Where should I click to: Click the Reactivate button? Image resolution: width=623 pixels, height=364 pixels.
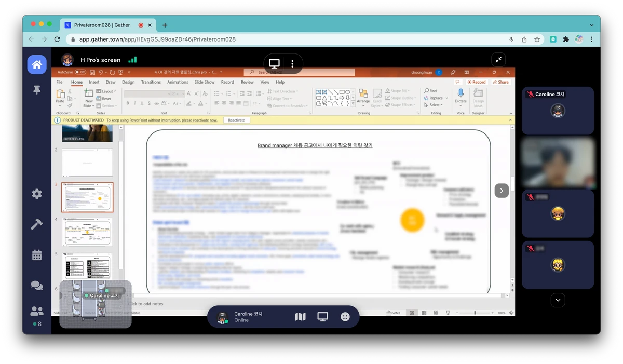237,120
